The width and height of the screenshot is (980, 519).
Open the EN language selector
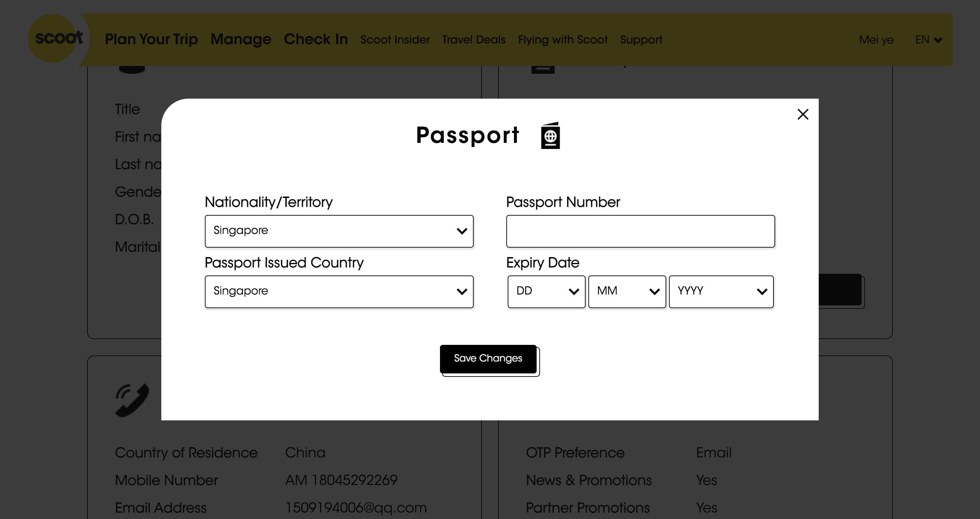[929, 39]
